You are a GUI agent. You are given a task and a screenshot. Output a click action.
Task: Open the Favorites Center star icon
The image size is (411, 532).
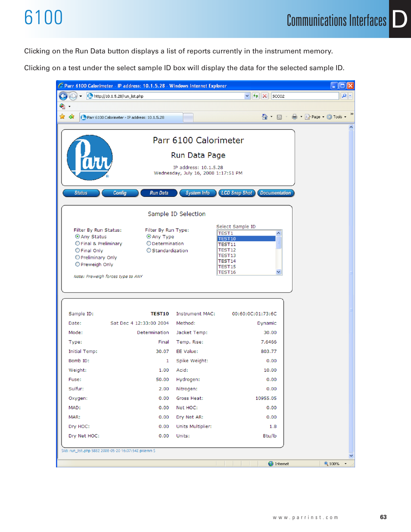[62, 117]
